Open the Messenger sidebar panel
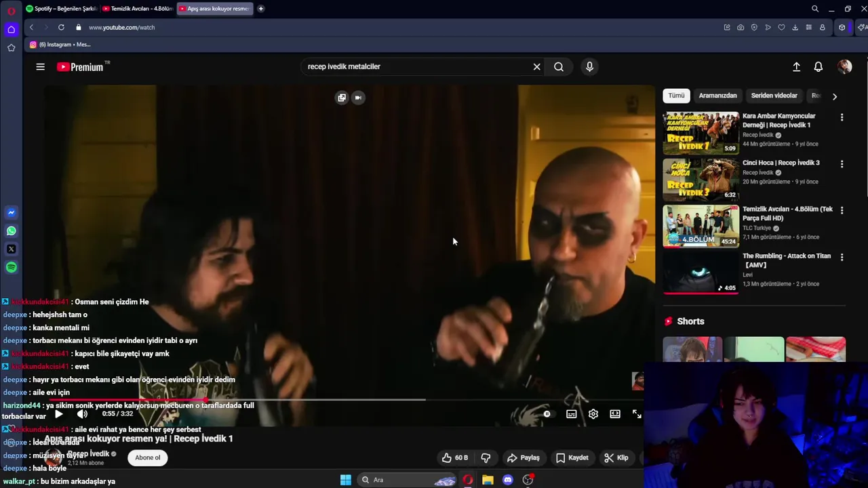 coord(11,213)
